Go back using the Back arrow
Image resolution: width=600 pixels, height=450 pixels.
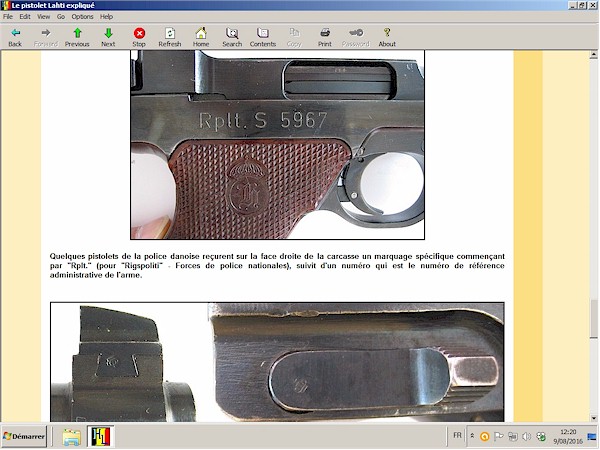15,38
